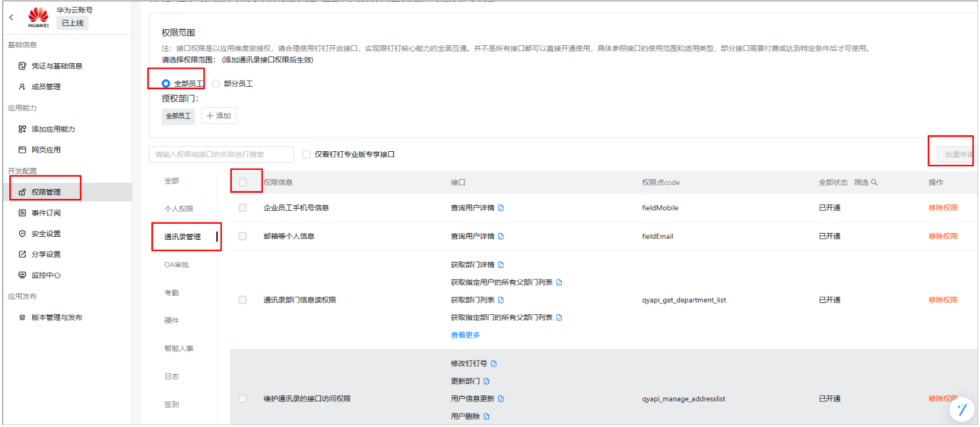Select the 部分员工 radio button

pyautogui.click(x=216, y=84)
